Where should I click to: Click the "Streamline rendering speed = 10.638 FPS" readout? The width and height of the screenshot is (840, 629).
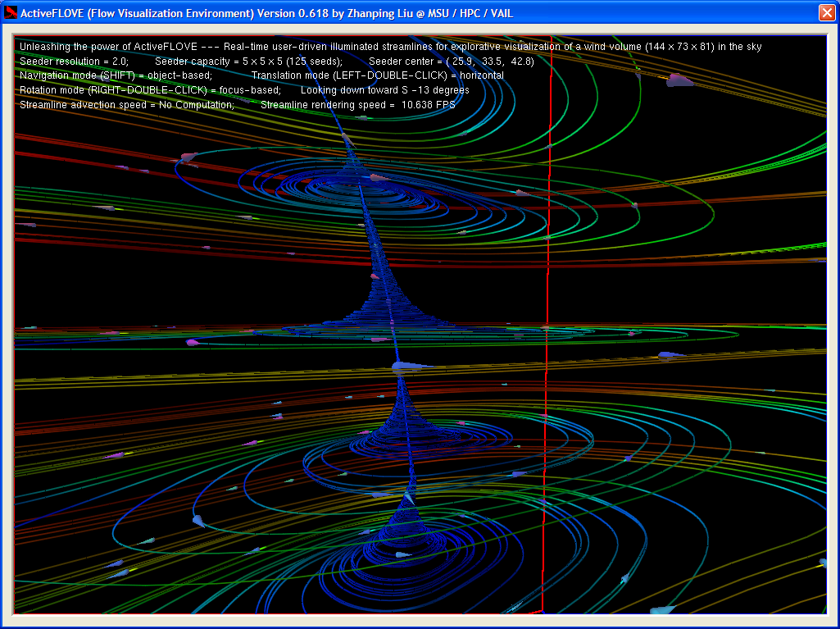click(x=358, y=105)
